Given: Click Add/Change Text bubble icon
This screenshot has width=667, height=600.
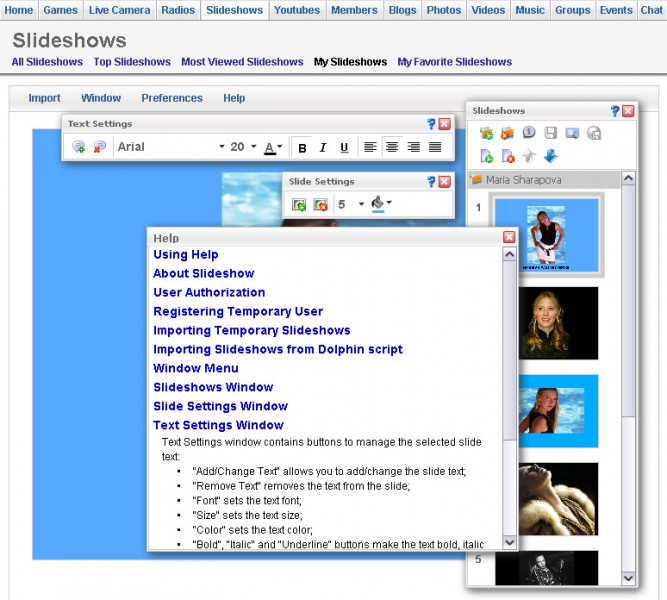Looking at the screenshot, I should click(78, 147).
